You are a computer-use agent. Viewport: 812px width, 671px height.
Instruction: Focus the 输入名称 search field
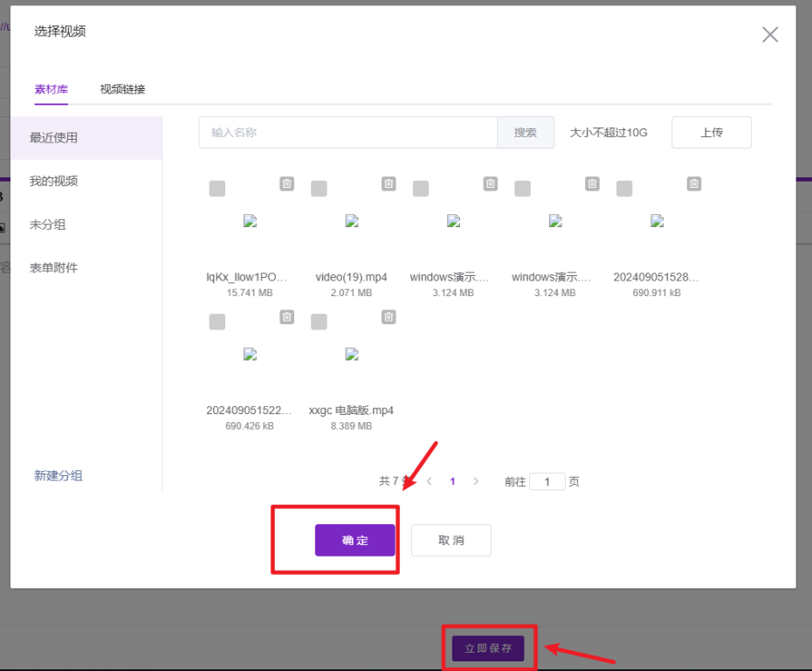click(x=348, y=133)
